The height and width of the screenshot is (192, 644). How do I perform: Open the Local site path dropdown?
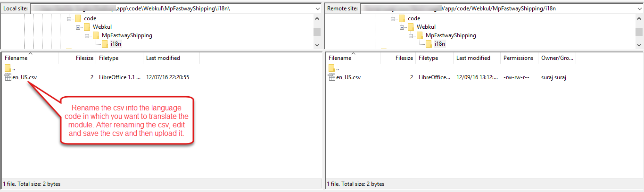[317, 8]
